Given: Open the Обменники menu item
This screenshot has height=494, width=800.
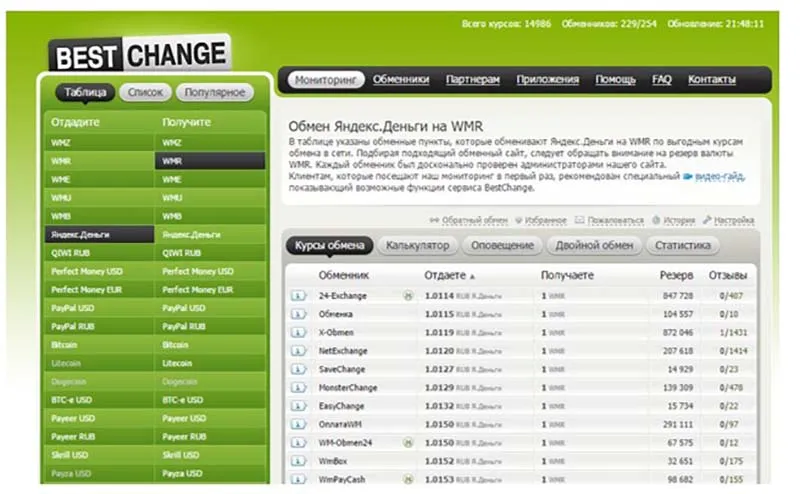Looking at the screenshot, I should (401, 80).
